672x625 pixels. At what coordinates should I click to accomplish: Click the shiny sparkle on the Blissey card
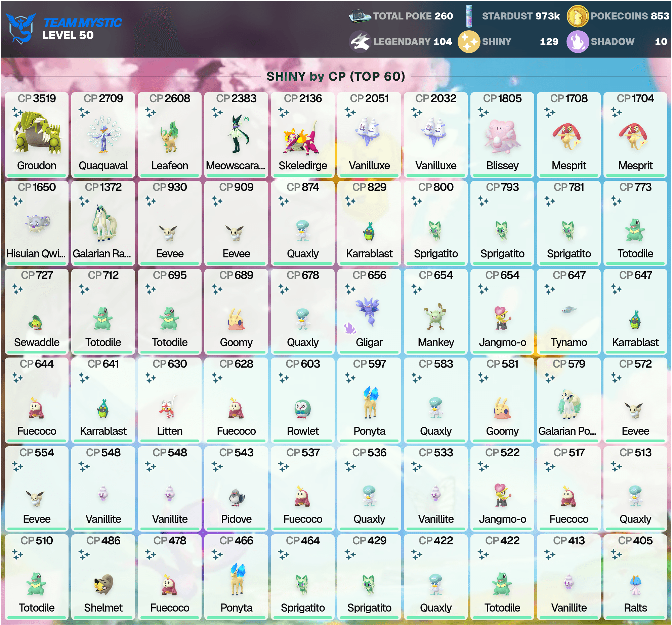[x=483, y=112]
